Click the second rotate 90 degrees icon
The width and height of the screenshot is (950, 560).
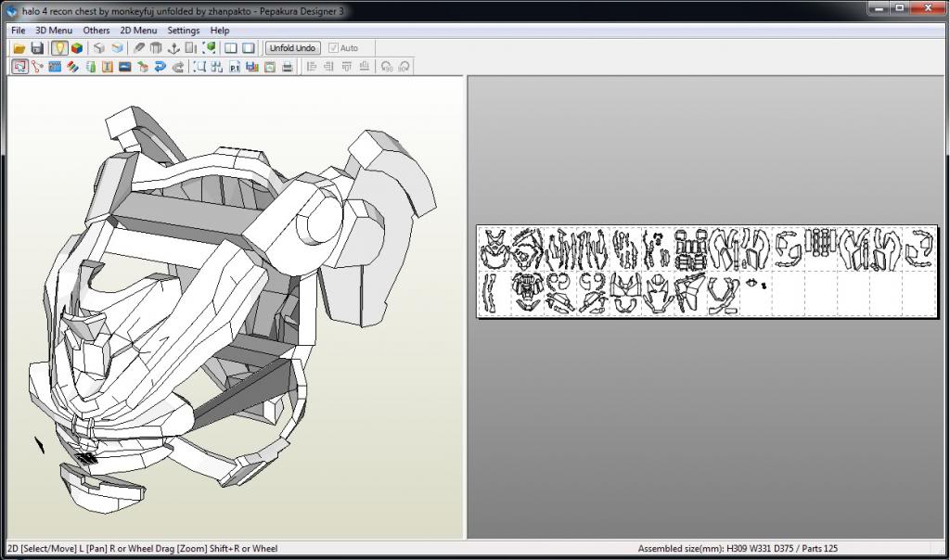coord(404,67)
